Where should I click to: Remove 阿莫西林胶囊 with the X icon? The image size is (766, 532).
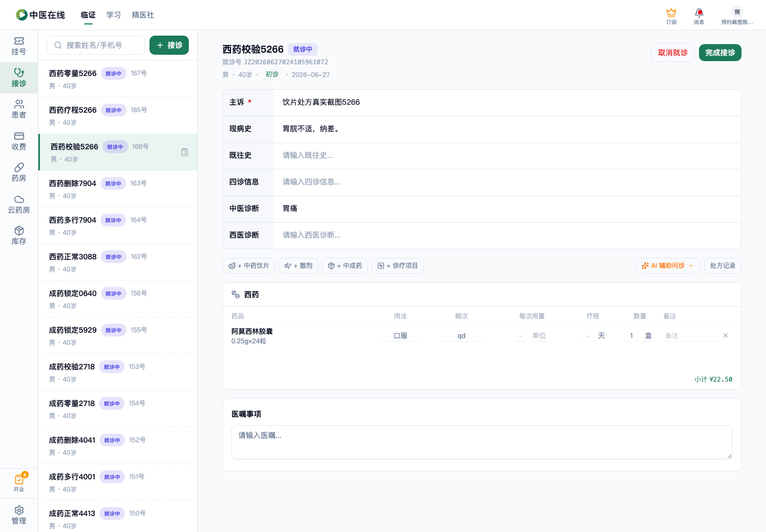pos(726,335)
